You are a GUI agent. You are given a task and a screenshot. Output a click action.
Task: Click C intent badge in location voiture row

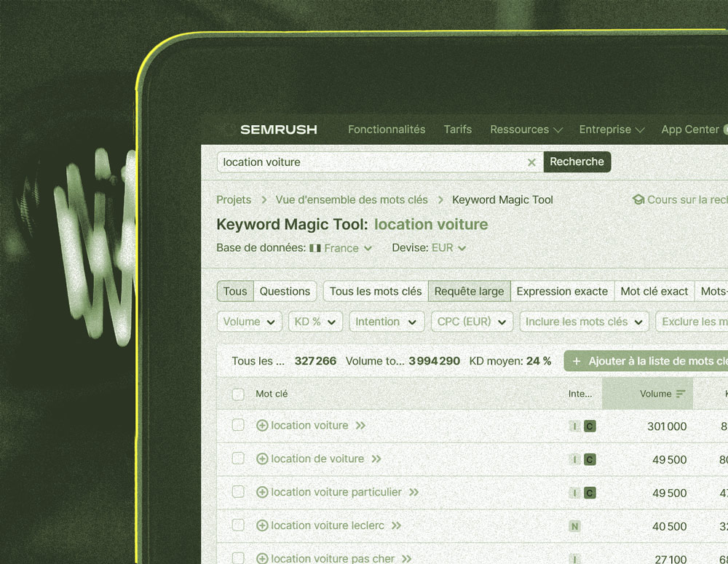pyautogui.click(x=590, y=426)
